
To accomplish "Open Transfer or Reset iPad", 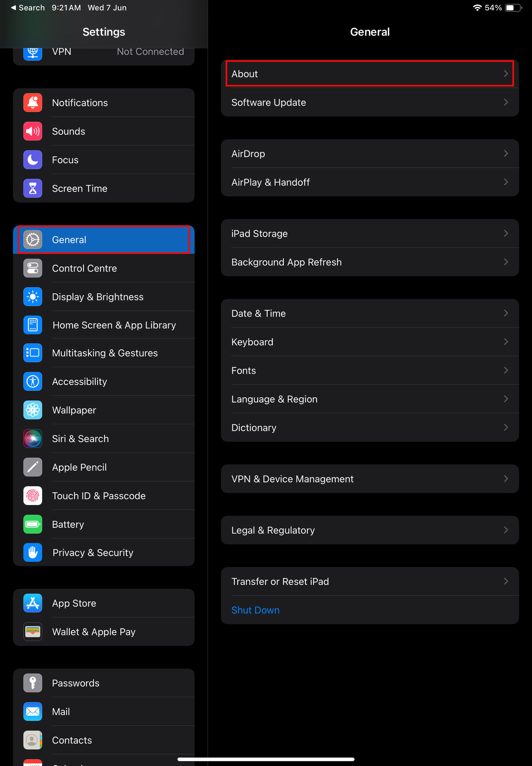I will coord(370,581).
